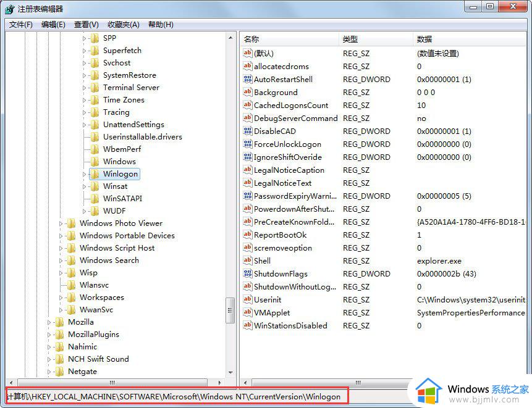This screenshot has height=408, width=532.
Task: Select the WinSATAPI key
Action: [122, 199]
